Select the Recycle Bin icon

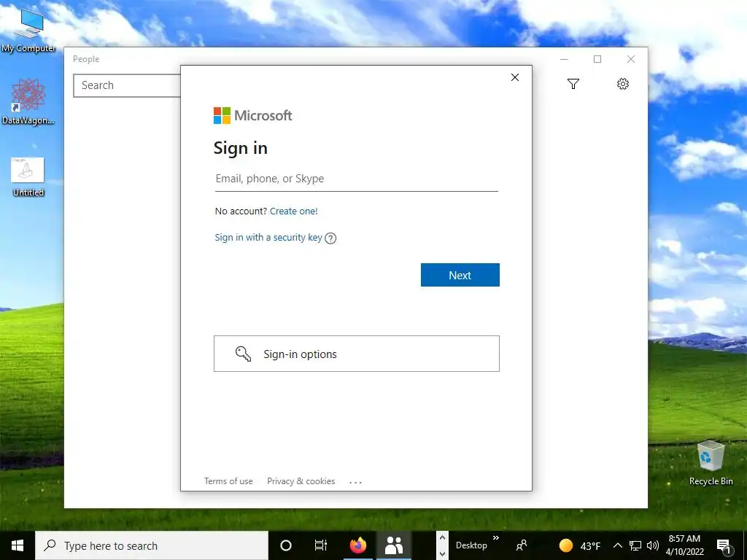(711, 463)
